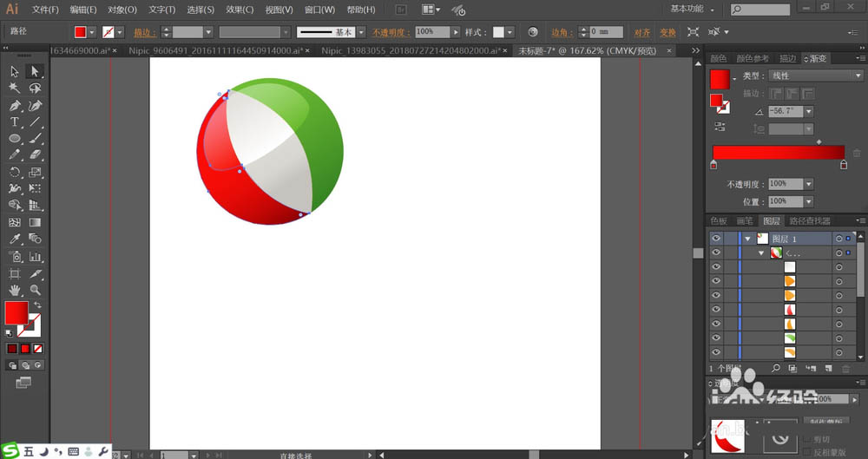868x459 pixels.
Task: Select the Symbol Sprayer tool
Action: 15,256
